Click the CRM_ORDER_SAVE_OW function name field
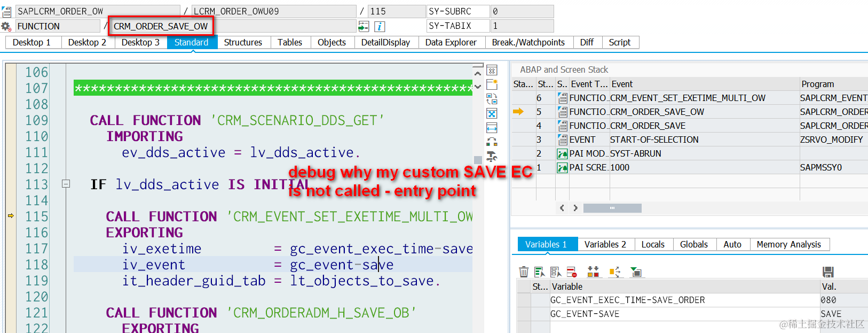 (x=234, y=26)
